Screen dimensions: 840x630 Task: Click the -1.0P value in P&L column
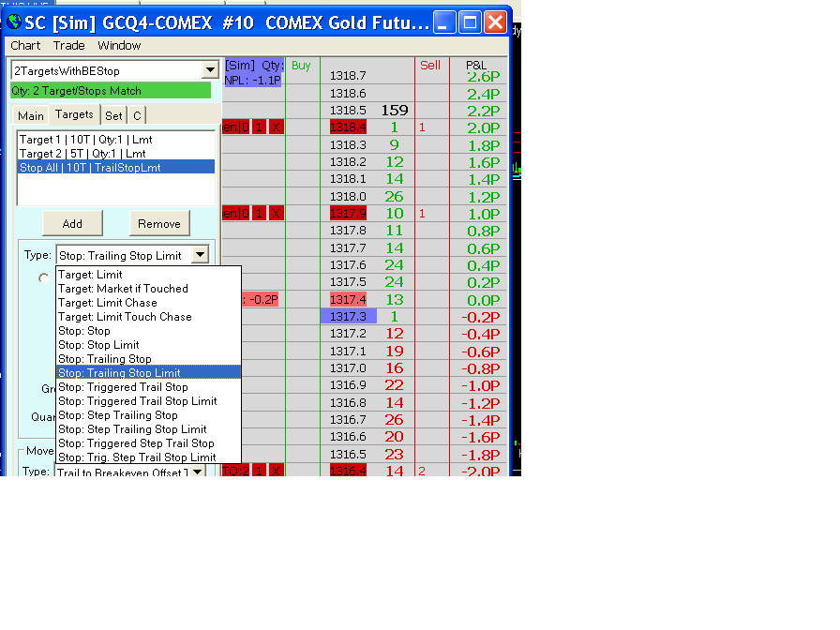[x=481, y=385]
